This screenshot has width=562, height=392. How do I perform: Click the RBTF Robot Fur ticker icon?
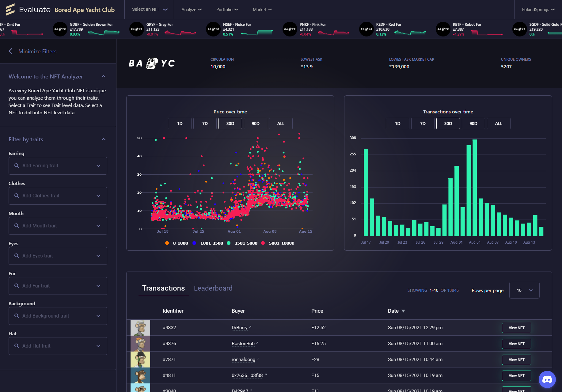coord(443,29)
